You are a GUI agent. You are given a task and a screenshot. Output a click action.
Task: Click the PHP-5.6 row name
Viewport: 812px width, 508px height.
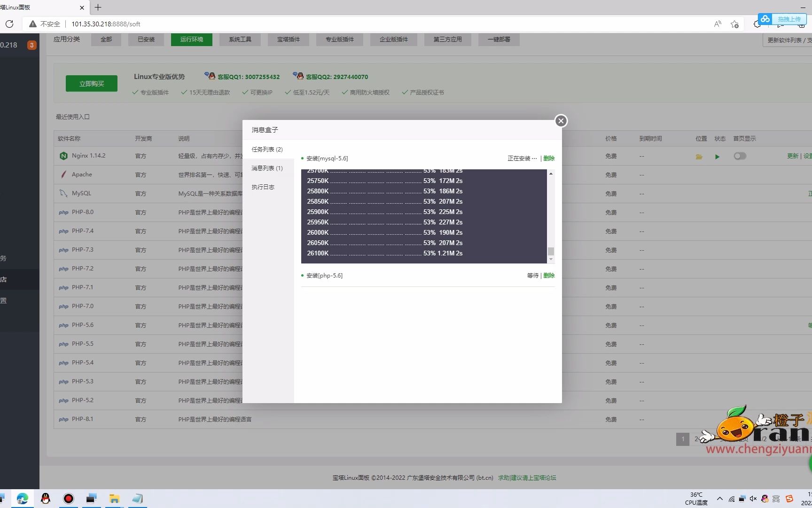pyautogui.click(x=83, y=325)
